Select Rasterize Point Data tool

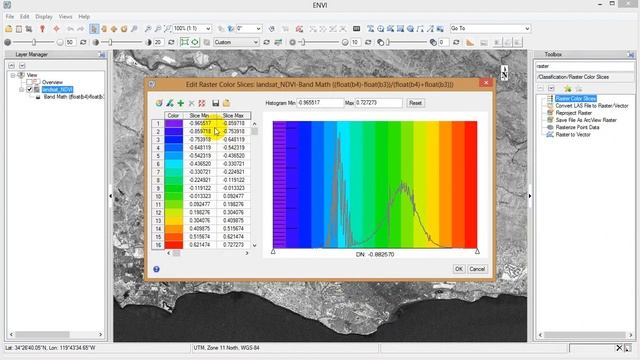click(x=577, y=127)
